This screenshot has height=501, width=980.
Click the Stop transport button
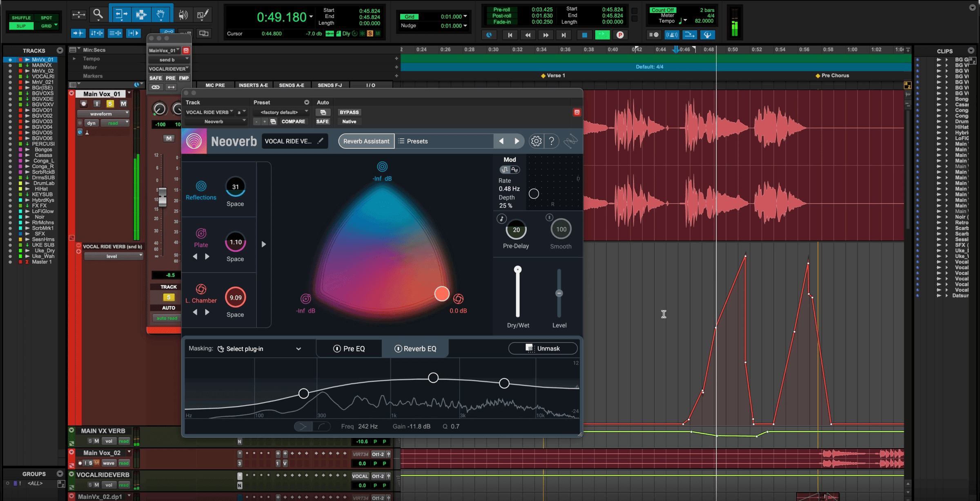coord(584,35)
